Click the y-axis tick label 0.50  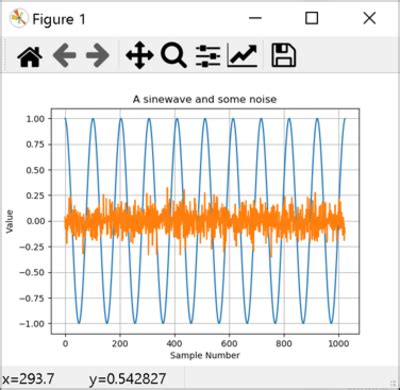[35, 170]
